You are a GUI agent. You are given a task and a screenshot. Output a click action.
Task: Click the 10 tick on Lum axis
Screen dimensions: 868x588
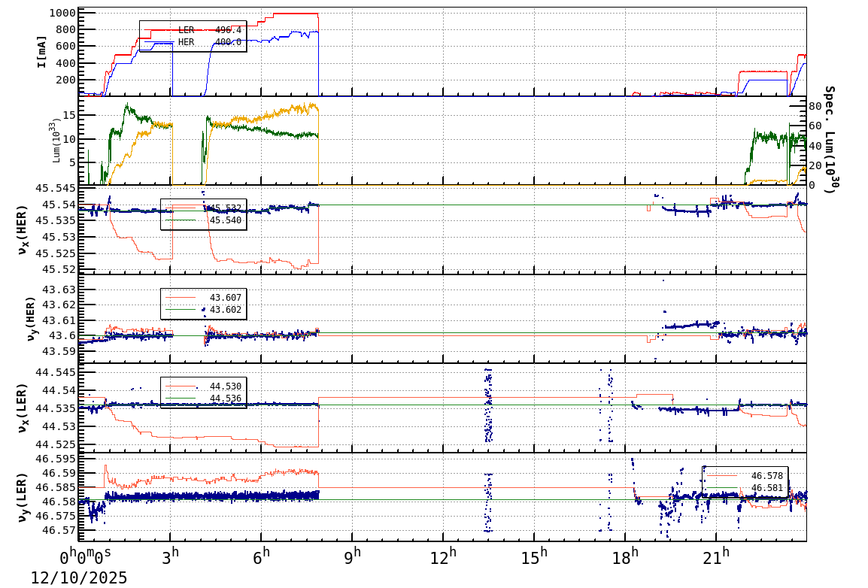[69, 139]
